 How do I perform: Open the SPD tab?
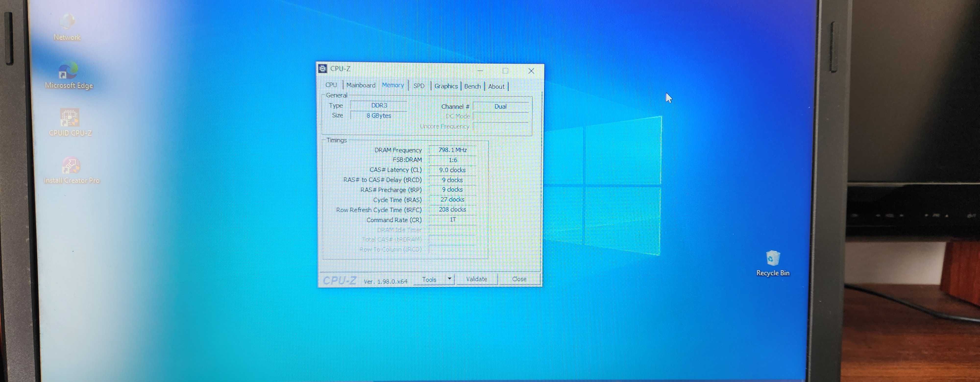click(419, 86)
